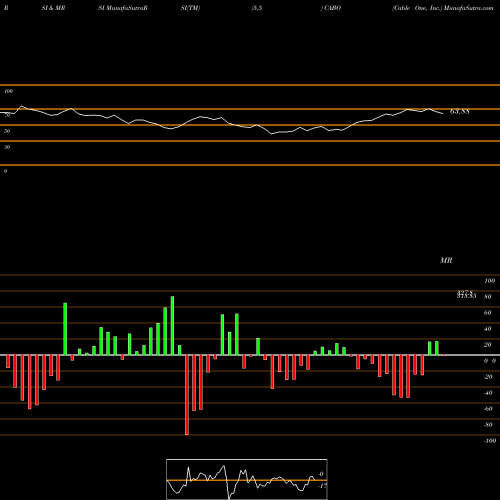Screen dimensions: 500x500
Task: Click the end point of RSI line
Action: click(443, 114)
